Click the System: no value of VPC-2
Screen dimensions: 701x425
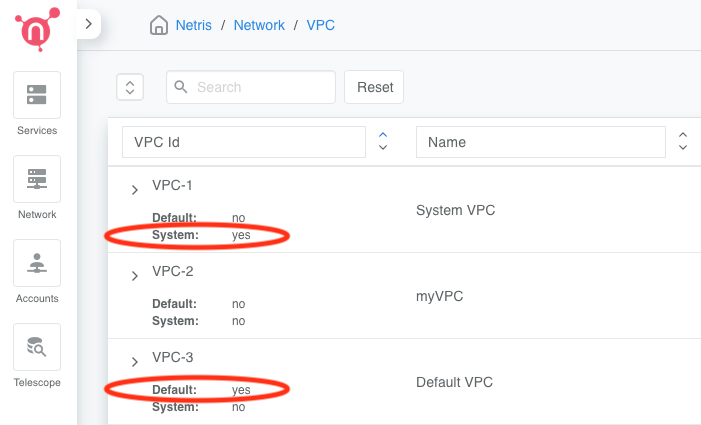point(238,321)
